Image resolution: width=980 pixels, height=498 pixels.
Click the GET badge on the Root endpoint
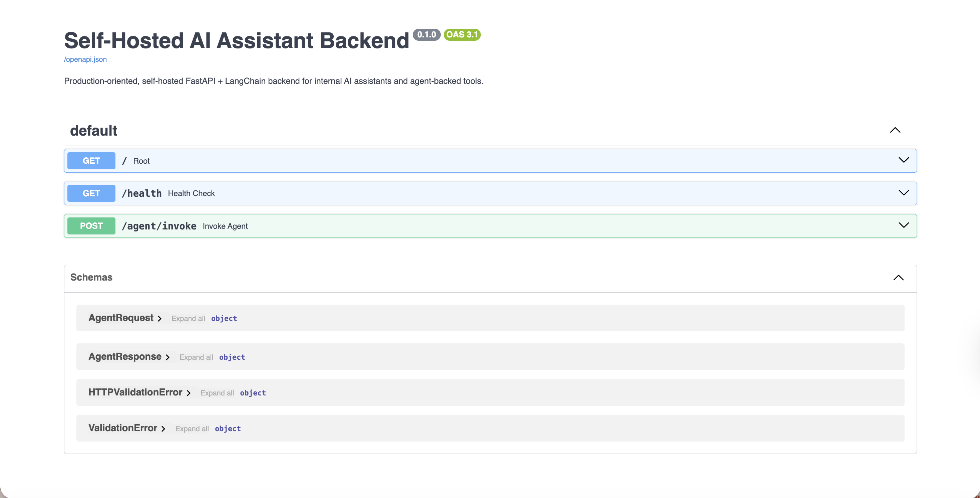pos(91,160)
